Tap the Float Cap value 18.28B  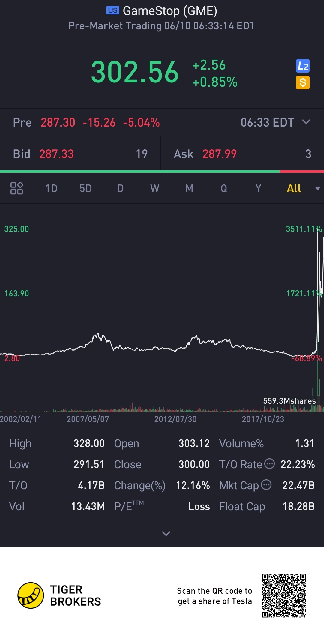[x=298, y=506]
